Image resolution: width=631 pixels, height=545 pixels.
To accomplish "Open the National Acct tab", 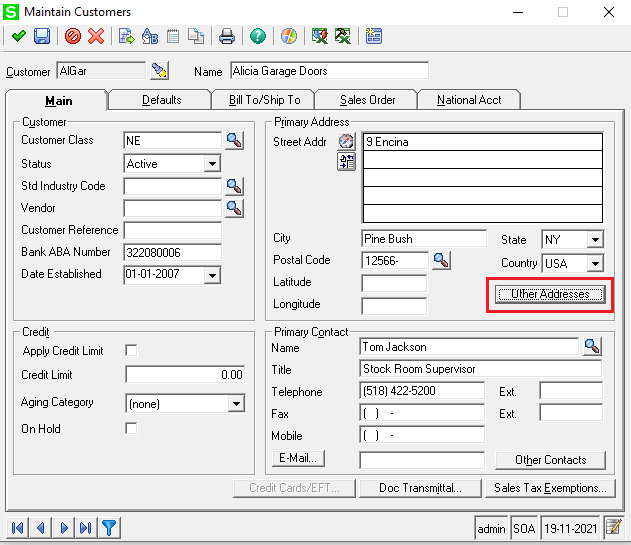I will coord(469,99).
